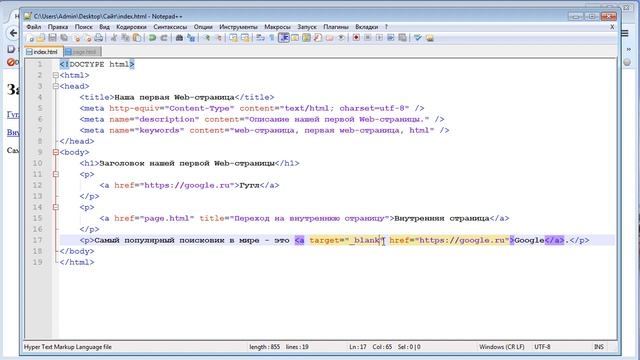Switch to the index.html tab
The image size is (640, 360).
[44, 52]
